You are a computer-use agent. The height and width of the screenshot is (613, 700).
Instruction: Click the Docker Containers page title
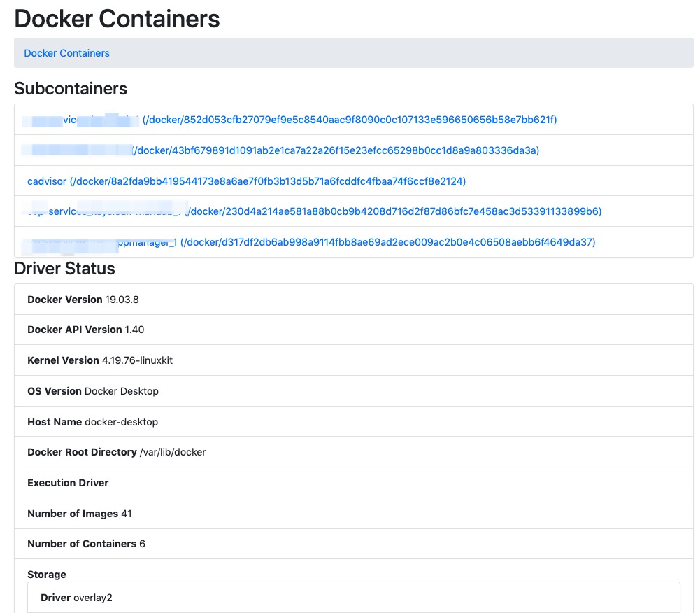117,18
